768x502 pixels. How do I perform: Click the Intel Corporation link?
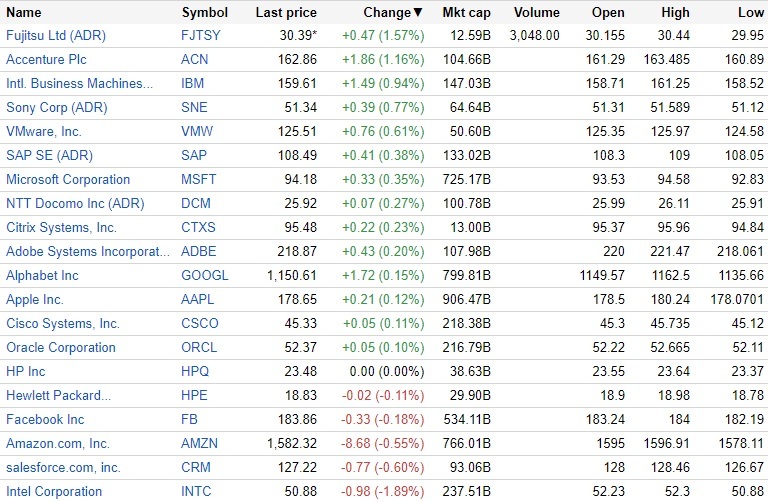coord(54,491)
